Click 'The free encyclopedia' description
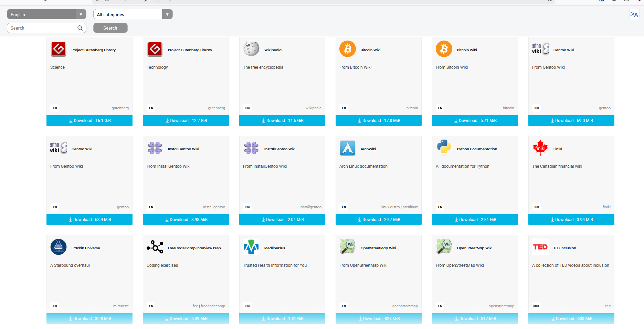 coord(263,67)
